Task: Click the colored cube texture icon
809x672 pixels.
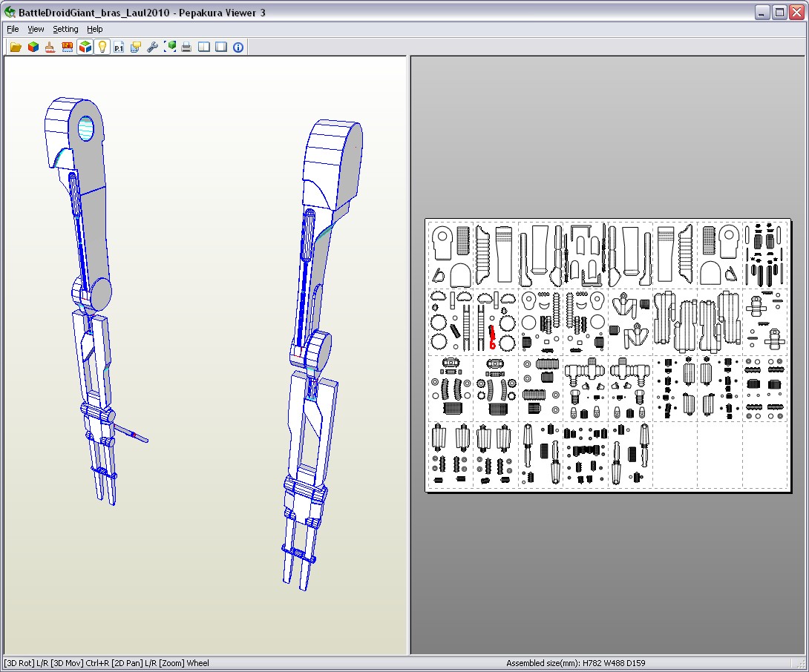Action: [x=33, y=47]
